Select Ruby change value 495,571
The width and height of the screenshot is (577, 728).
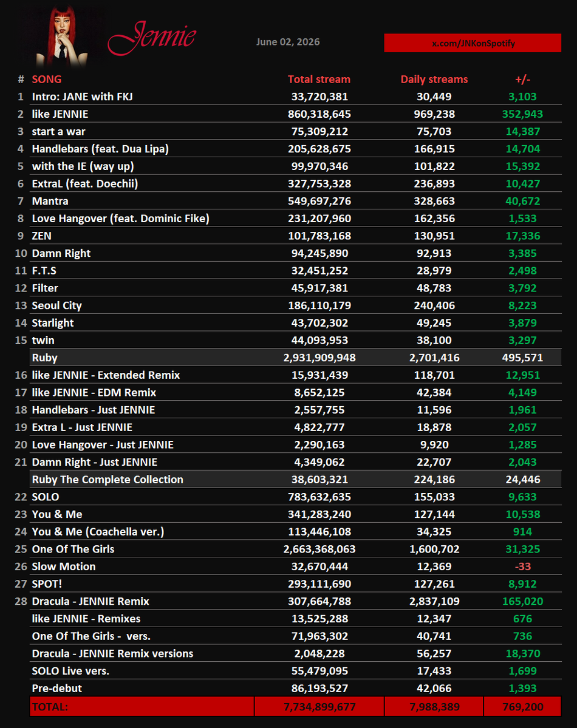pyautogui.click(x=523, y=358)
